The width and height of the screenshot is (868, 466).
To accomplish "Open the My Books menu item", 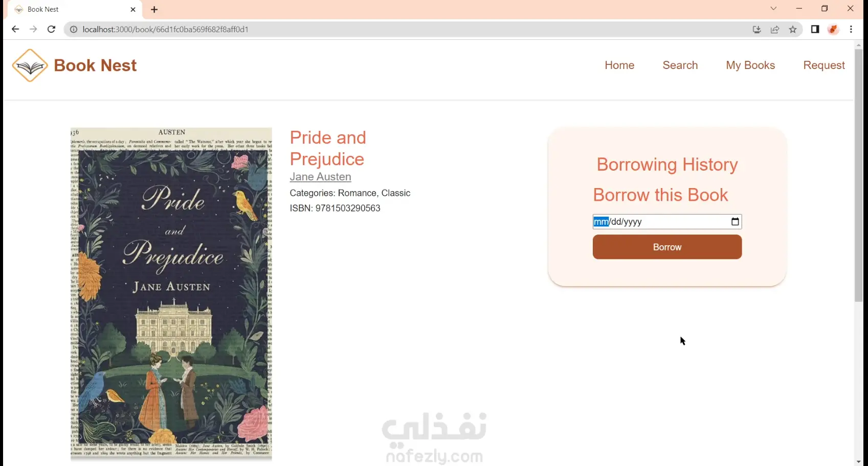I will [x=750, y=65].
